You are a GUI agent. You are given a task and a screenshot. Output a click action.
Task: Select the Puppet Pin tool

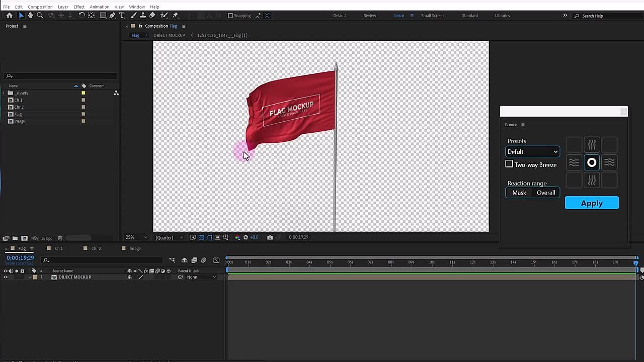pyautogui.click(x=175, y=16)
